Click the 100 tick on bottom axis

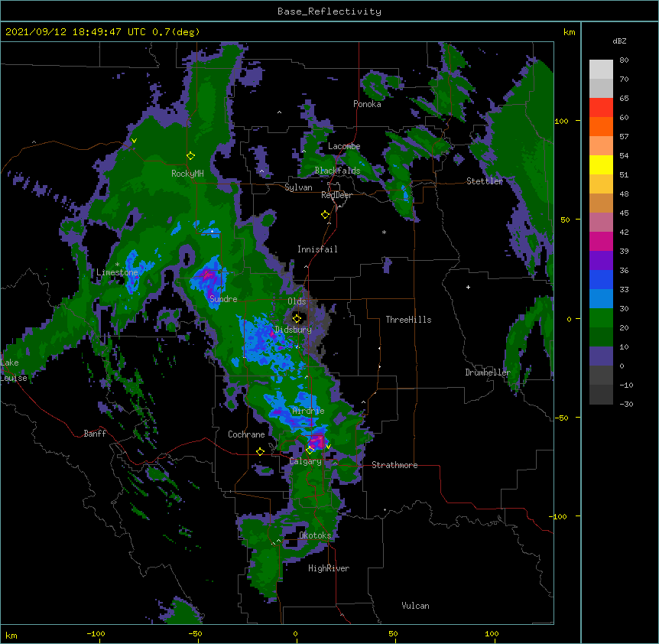[492, 633]
